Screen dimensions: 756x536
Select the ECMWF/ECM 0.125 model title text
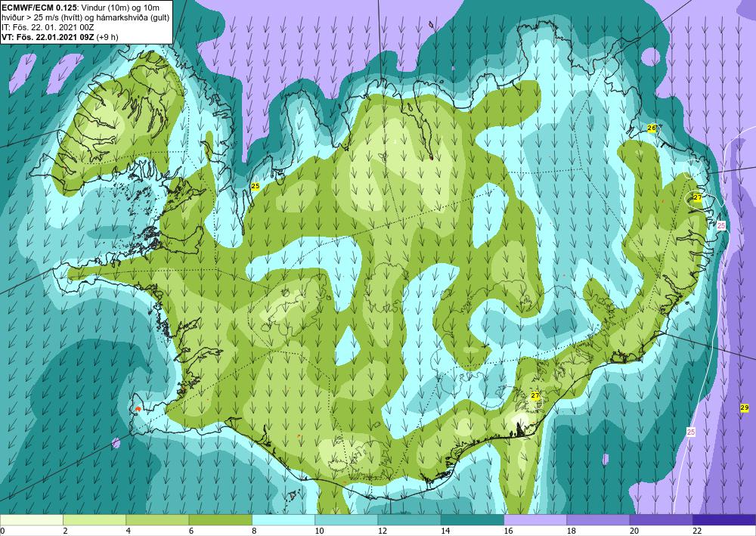(x=38, y=8)
